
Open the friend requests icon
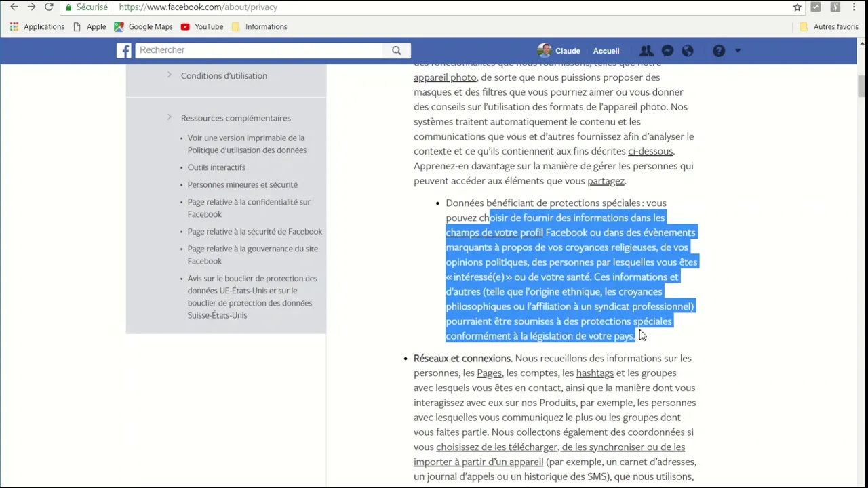click(x=646, y=51)
